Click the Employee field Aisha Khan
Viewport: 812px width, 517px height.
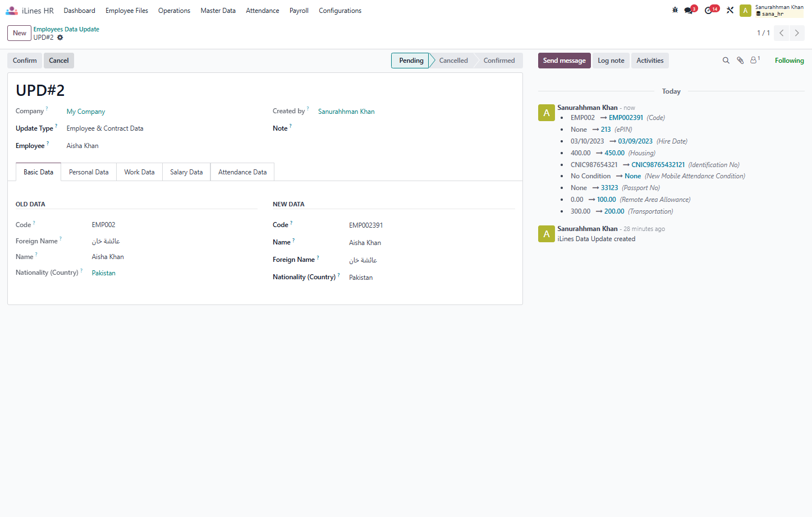82,146
